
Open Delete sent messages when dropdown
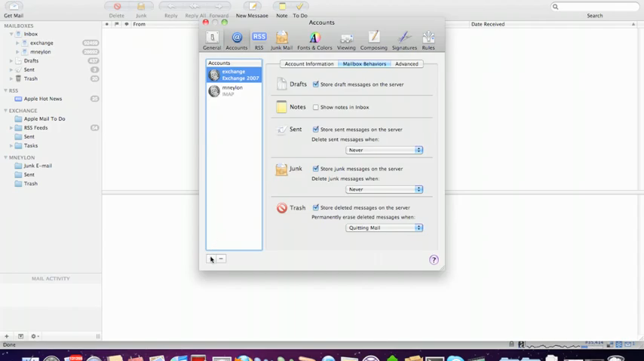click(384, 150)
